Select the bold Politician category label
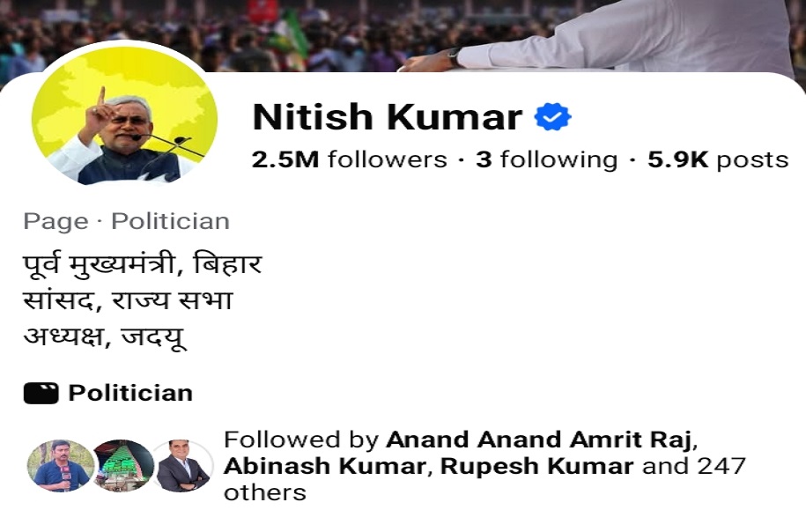 point(130,393)
